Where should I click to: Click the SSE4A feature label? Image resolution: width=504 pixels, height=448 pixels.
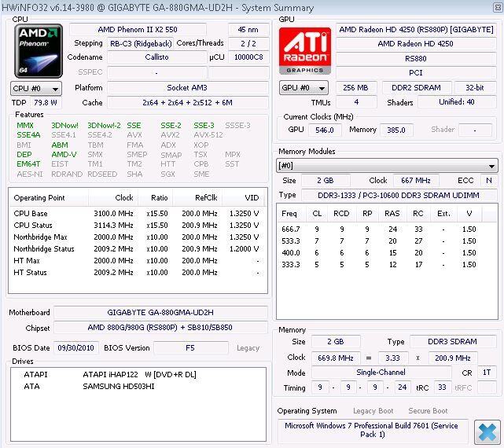pyautogui.click(x=29, y=135)
